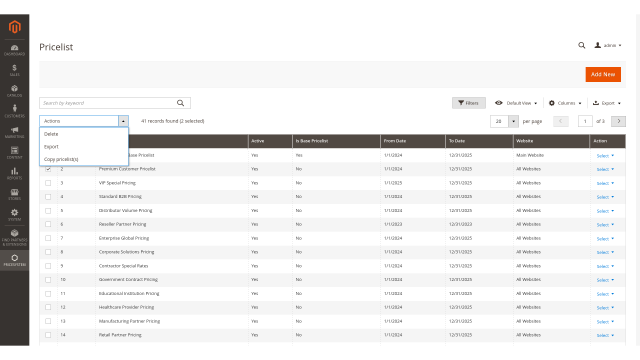Open the Columns settings dropdown
640x360 pixels.
565,103
